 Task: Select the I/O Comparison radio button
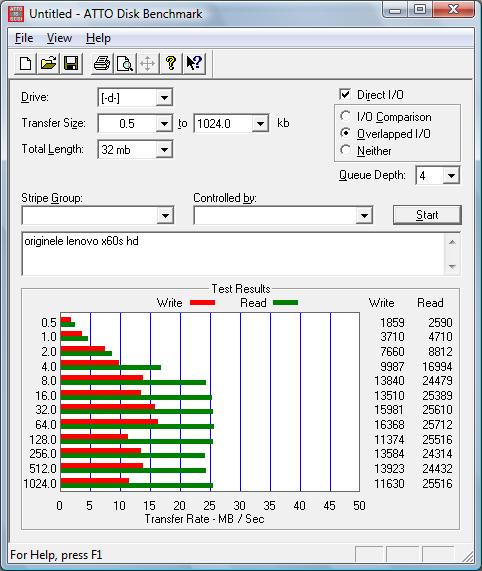click(x=345, y=117)
